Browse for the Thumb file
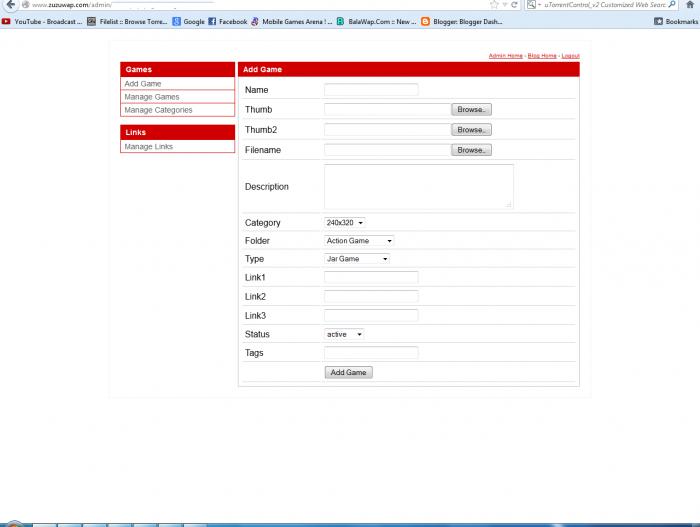Viewport: 700px width, 527px height. (x=471, y=109)
